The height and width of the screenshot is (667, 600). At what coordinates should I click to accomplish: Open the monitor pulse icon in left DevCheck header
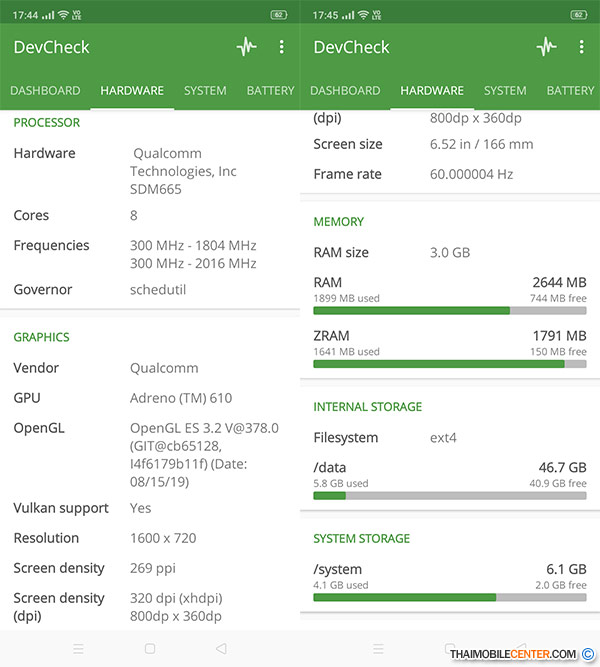(247, 47)
